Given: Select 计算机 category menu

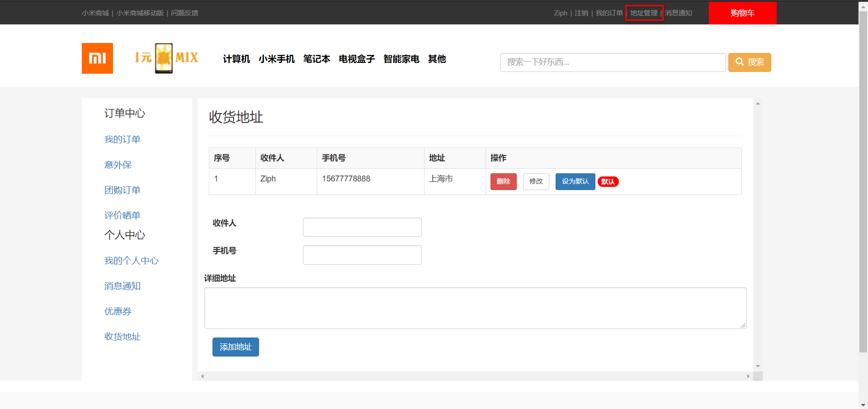Looking at the screenshot, I should (x=236, y=59).
